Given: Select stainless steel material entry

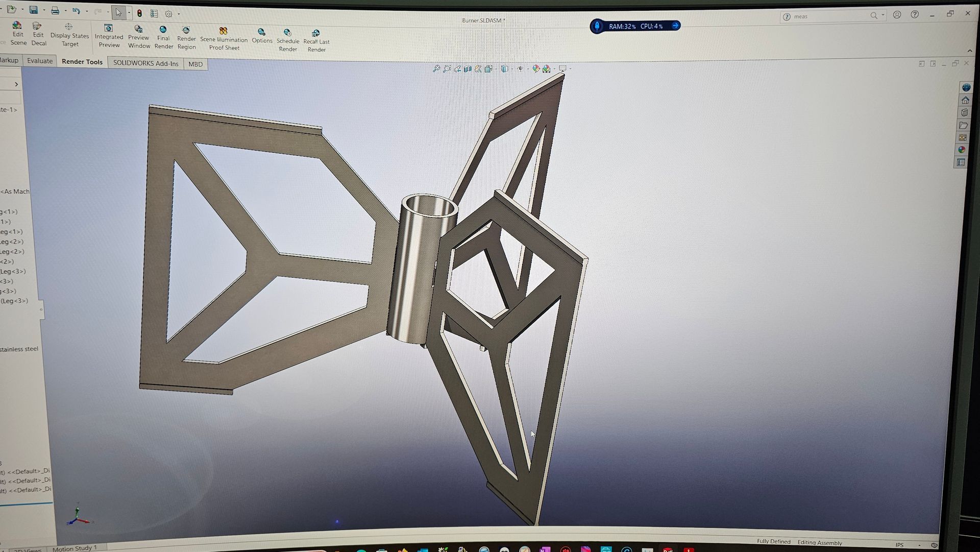Looking at the screenshot, I should pos(19,349).
